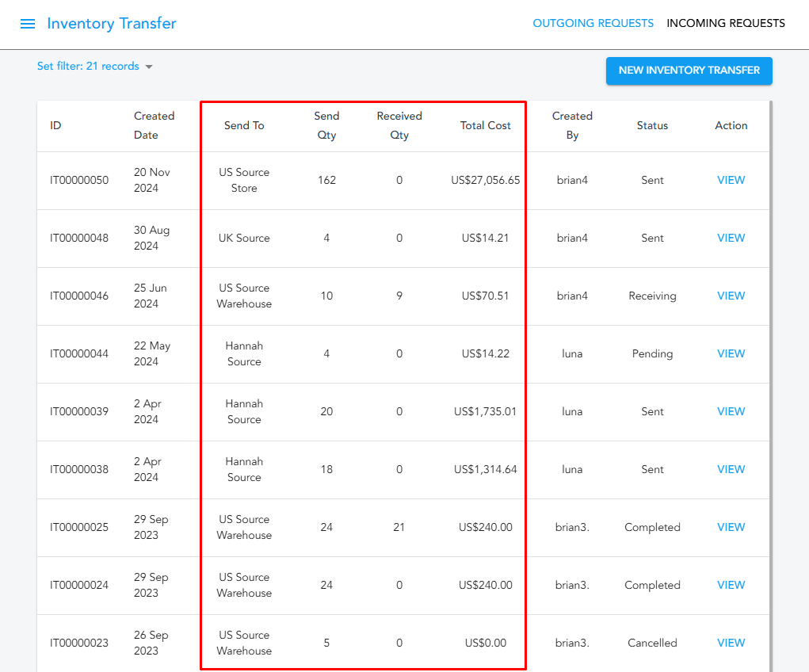Switch to Outgoing Requests tab
Viewport: 809px width, 672px height.
point(593,23)
